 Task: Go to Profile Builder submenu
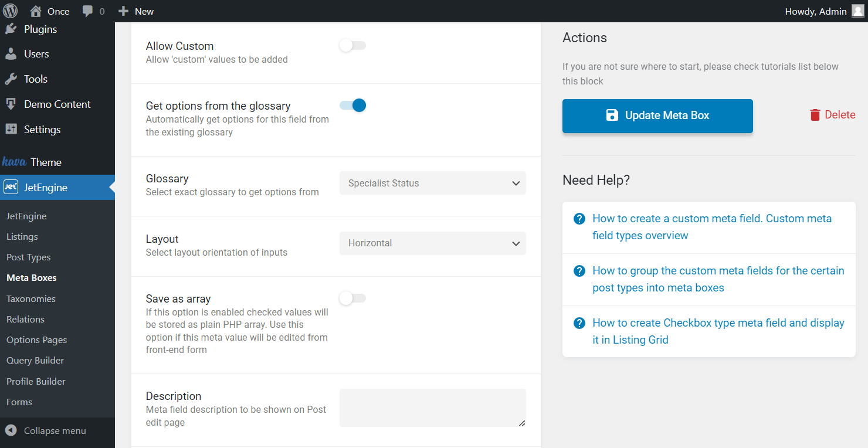pyautogui.click(x=36, y=381)
